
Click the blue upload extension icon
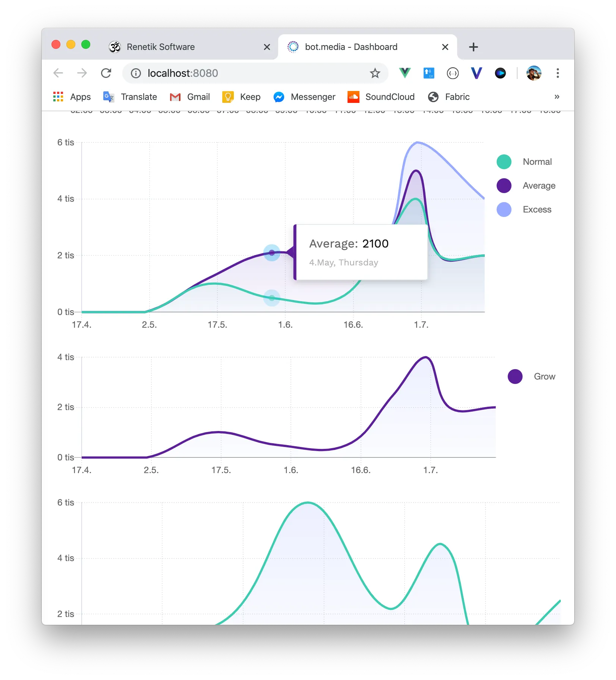tap(429, 73)
